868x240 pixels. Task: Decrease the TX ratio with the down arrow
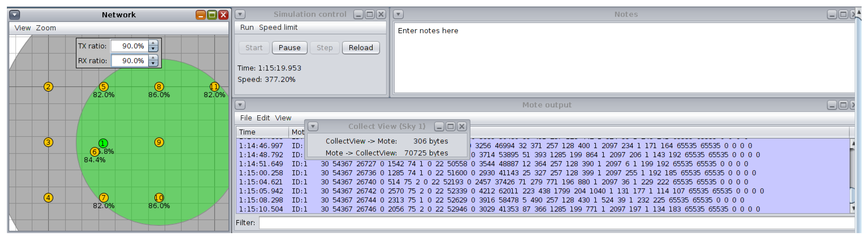point(153,49)
